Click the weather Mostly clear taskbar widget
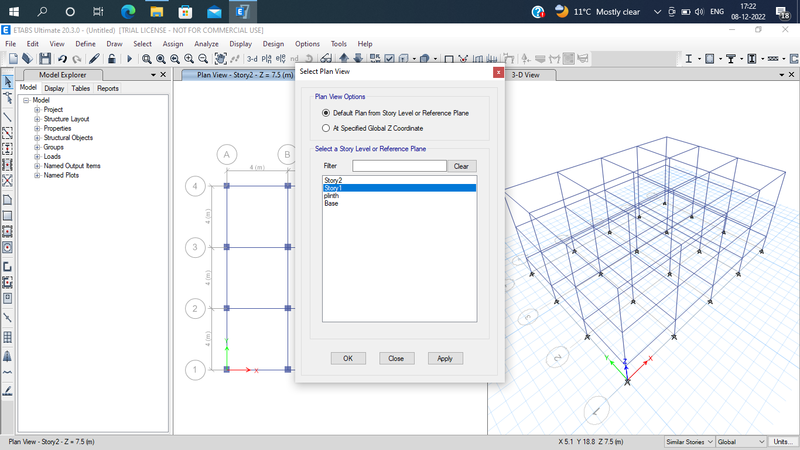800x450 pixels. coord(598,11)
